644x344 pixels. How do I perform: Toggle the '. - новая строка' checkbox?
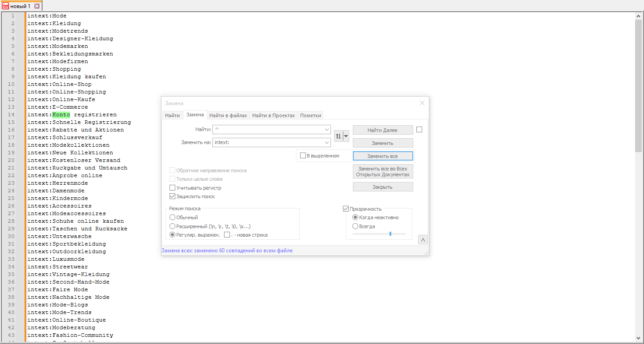[227, 235]
